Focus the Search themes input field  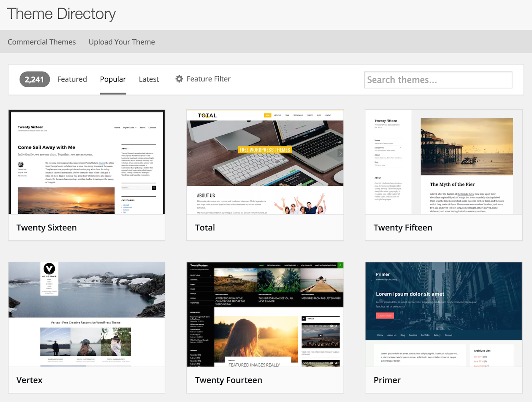(x=438, y=80)
